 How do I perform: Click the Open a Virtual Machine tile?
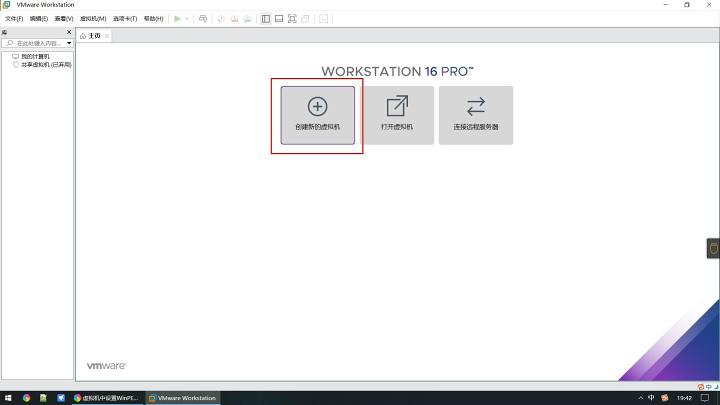pos(397,115)
